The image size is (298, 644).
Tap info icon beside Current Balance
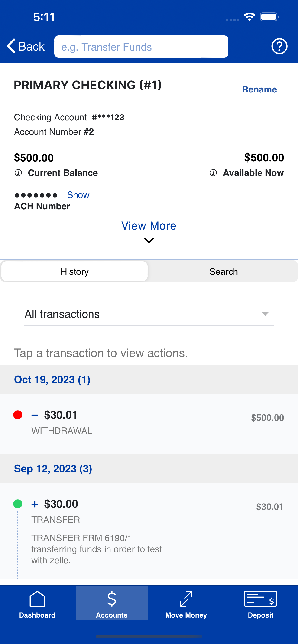[18, 173]
